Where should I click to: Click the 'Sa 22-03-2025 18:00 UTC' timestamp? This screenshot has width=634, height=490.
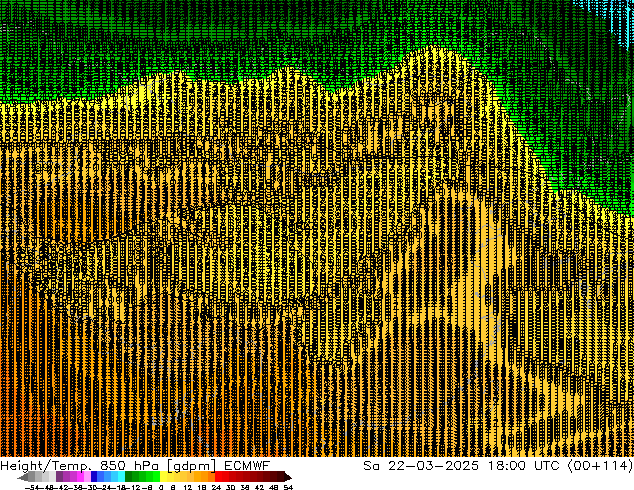coord(461,465)
